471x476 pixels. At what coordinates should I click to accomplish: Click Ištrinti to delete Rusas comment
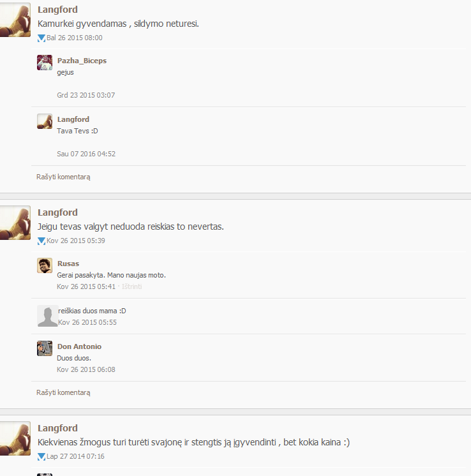(132, 286)
